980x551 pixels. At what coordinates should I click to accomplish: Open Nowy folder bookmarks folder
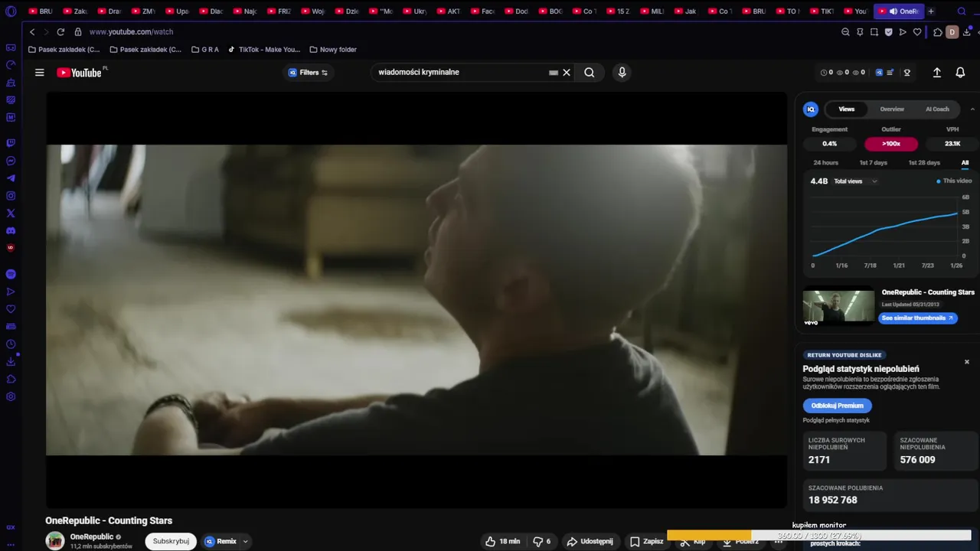click(333, 50)
